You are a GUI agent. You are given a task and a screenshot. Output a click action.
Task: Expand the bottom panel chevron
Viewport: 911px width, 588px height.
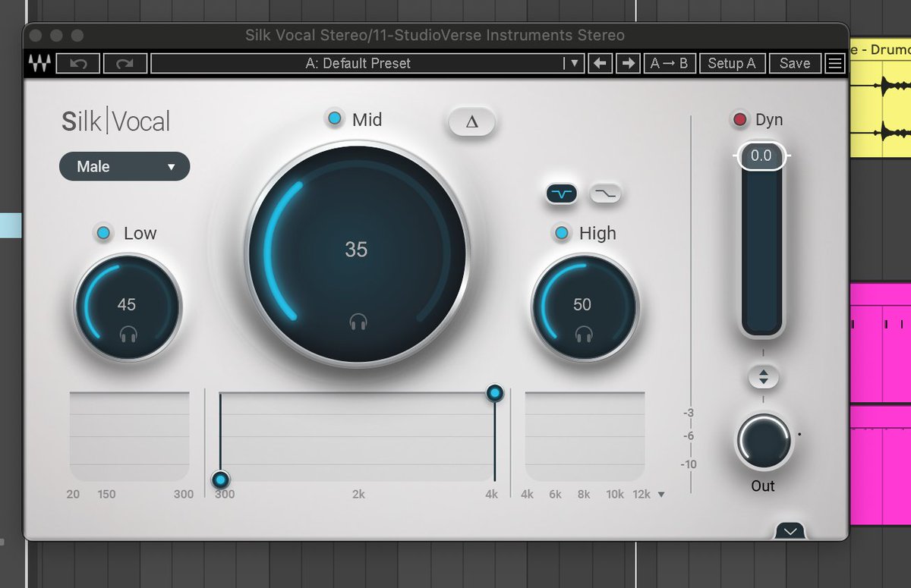pyautogui.click(x=790, y=531)
